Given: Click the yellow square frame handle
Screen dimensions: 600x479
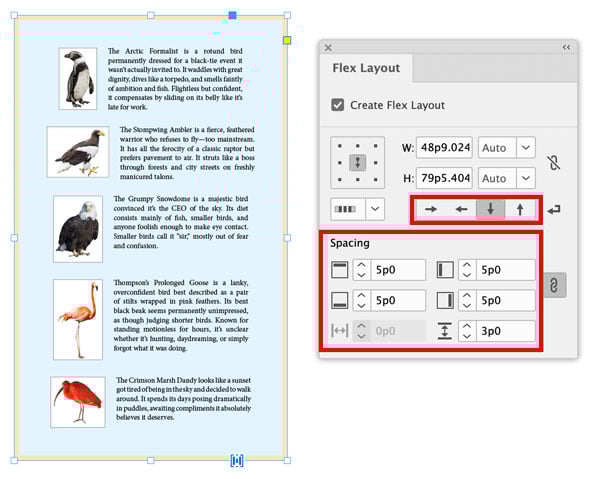Looking at the screenshot, I should pos(287,40).
